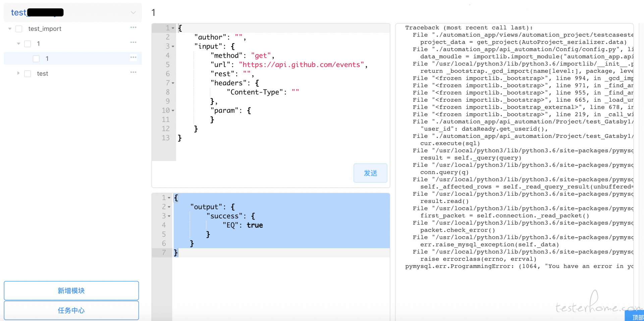Open more options for folder 1
Screen dimensions: 644x321
133,42
